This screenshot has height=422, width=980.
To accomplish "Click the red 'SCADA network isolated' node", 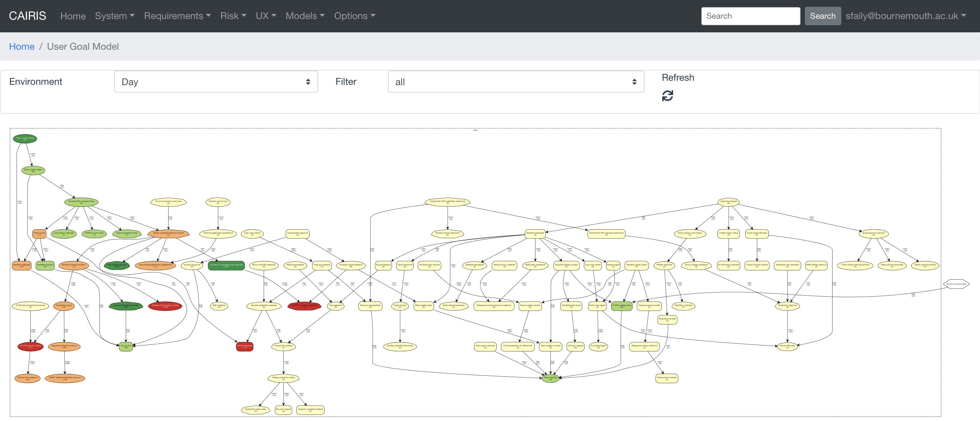I will pyautogui.click(x=30, y=347).
